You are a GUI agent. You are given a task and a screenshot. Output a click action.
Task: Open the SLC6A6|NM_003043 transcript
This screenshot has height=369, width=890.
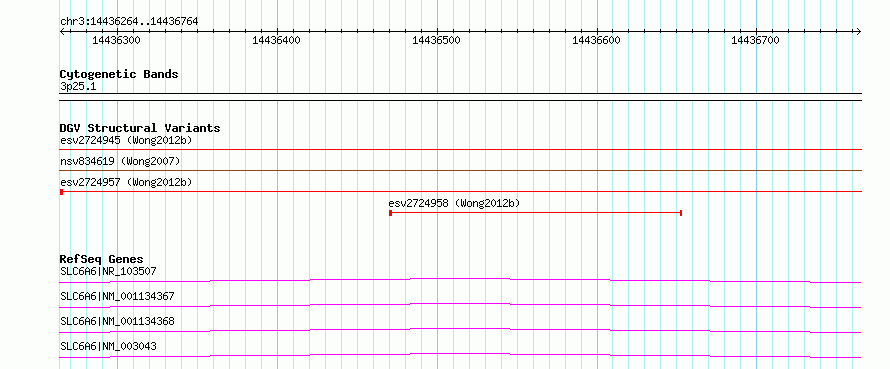pyautogui.click(x=108, y=346)
